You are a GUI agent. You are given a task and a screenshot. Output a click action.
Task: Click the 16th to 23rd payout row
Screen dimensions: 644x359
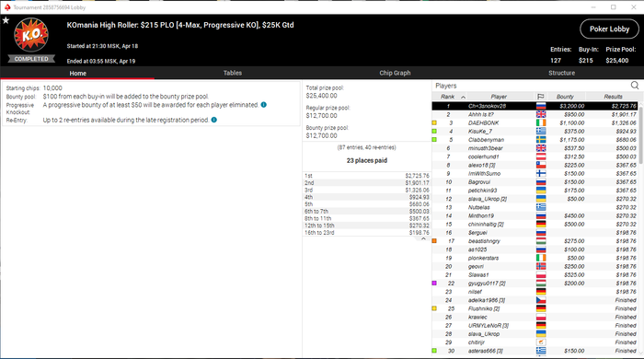(367, 233)
